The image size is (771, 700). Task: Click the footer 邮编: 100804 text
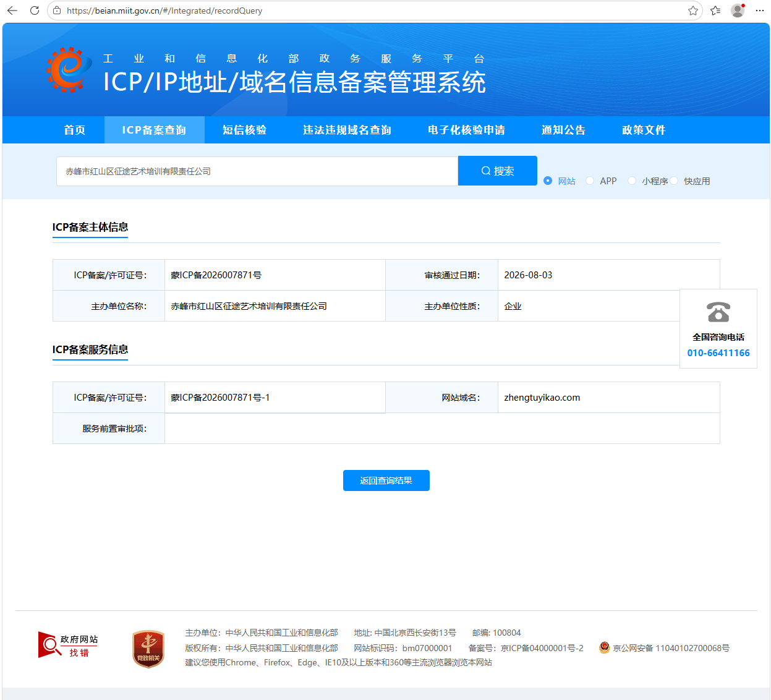point(496,633)
